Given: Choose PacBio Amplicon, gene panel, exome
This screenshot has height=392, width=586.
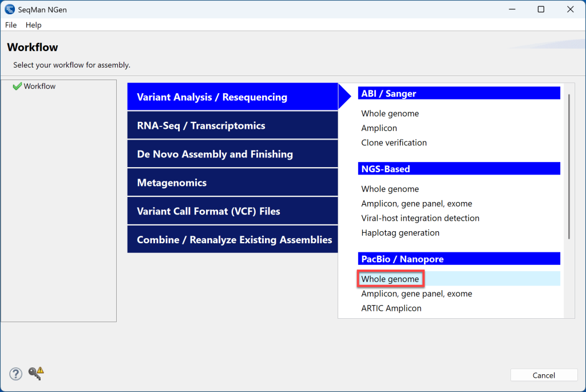Looking at the screenshot, I should tap(417, 294).
